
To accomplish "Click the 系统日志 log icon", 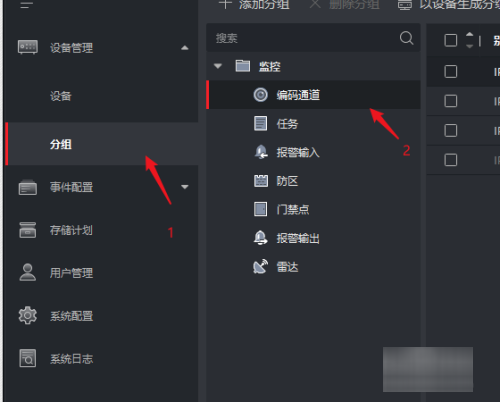I will pos(28,358).
